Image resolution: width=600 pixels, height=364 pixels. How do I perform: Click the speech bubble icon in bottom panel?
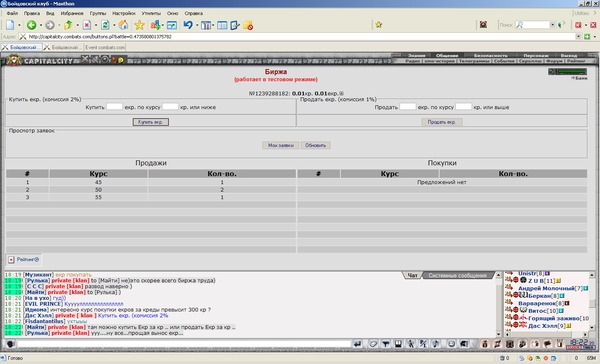(547, 344)
